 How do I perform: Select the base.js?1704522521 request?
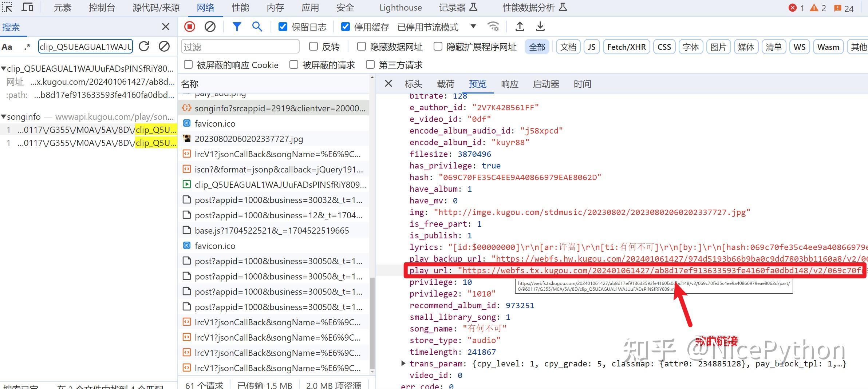(274, 230)
